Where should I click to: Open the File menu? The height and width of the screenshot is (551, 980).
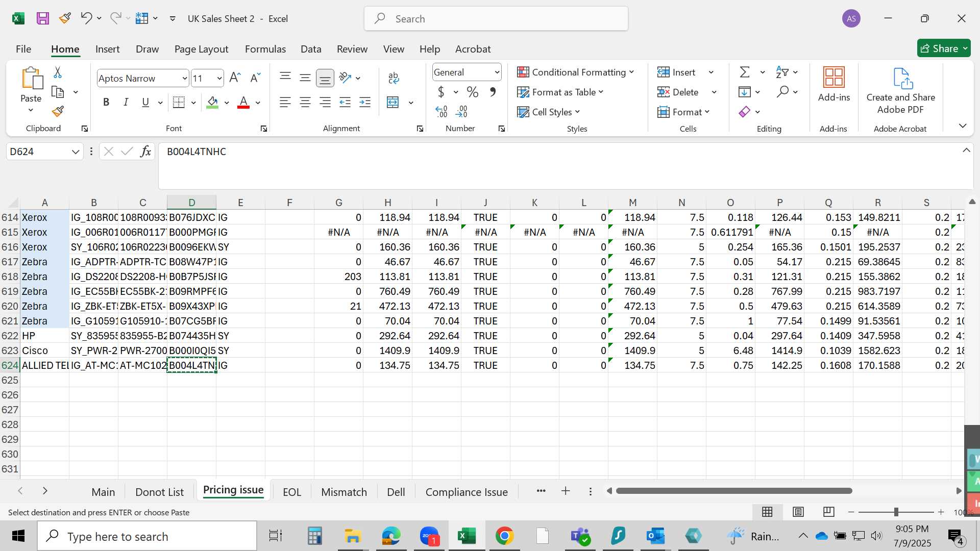click(23, 49)
